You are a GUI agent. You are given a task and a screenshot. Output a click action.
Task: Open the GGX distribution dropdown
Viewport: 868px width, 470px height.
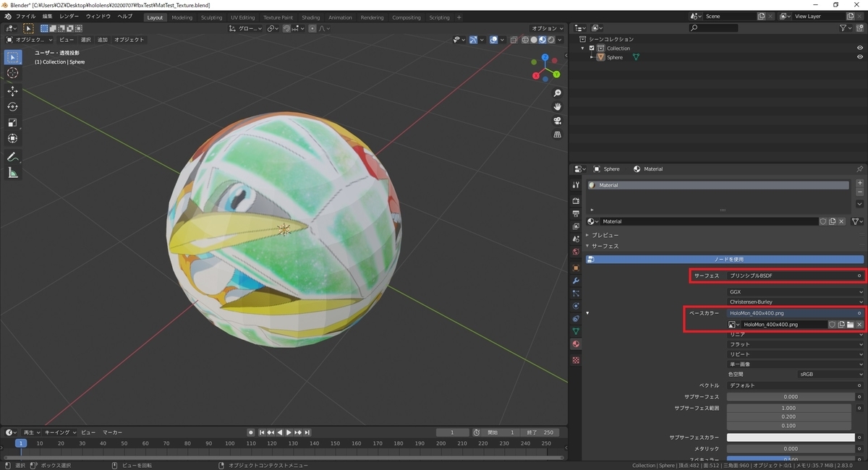(795, 292)
